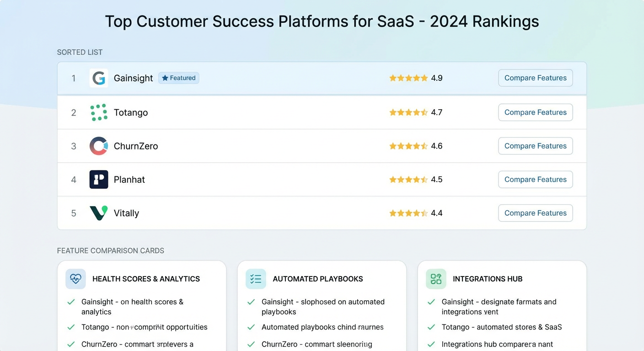Click the Planhat dark square logo

(99, 180)
